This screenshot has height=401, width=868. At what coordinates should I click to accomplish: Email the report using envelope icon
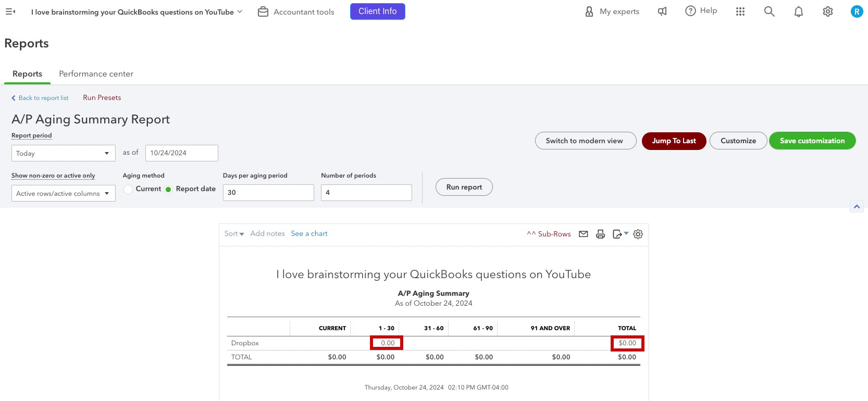click(x=584, y=234)
